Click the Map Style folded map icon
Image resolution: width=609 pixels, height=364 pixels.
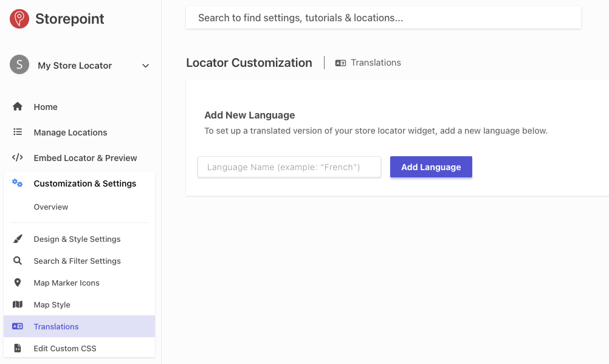point(18,305)
